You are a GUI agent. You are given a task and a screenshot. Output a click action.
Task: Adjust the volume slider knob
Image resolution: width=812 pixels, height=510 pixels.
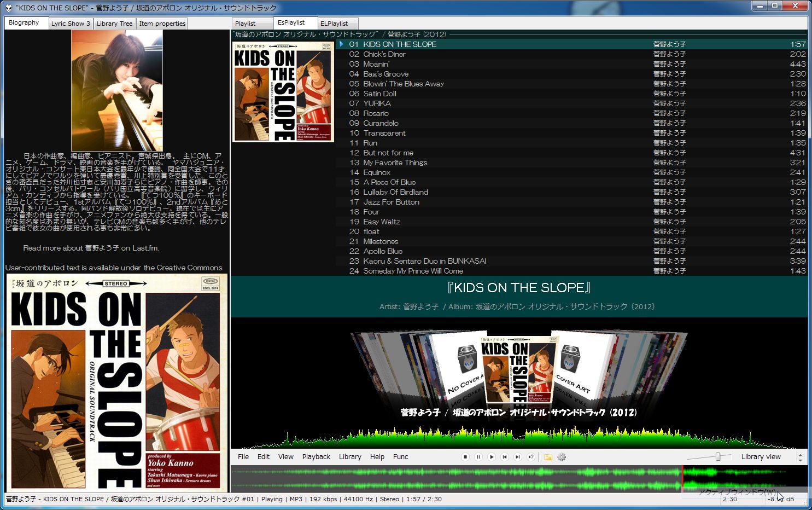(718, 457)
